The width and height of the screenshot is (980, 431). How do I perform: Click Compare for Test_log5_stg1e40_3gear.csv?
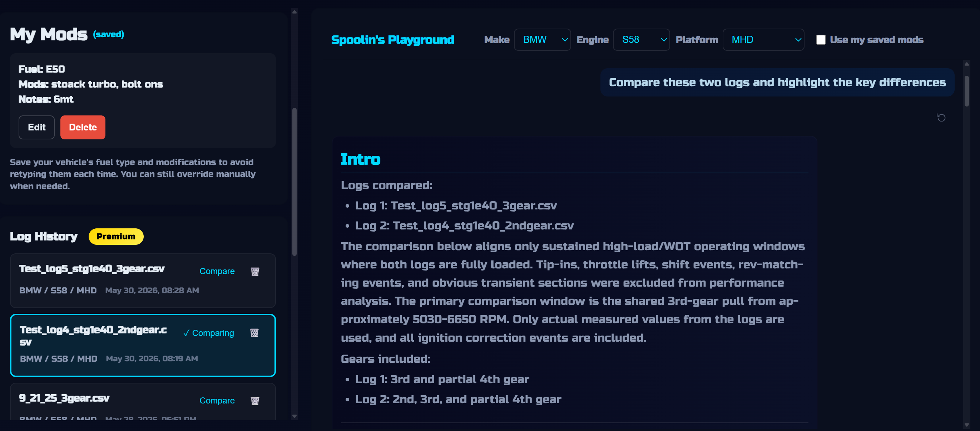coord(217,271)
